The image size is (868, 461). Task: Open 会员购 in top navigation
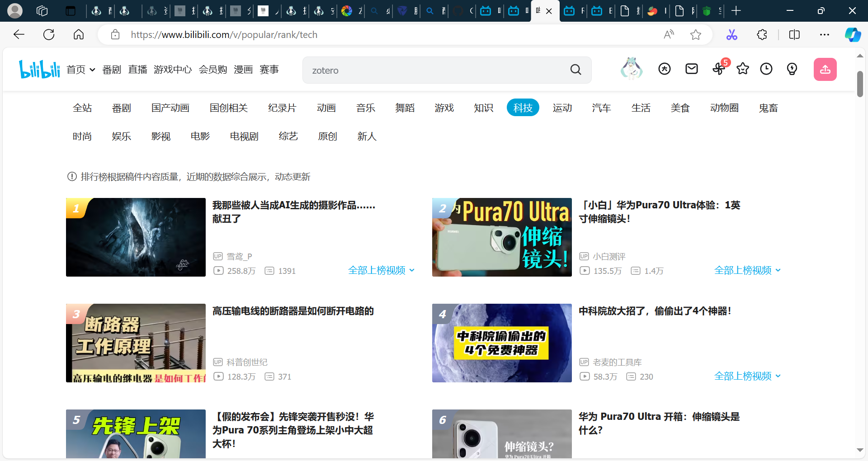[213, 69]
